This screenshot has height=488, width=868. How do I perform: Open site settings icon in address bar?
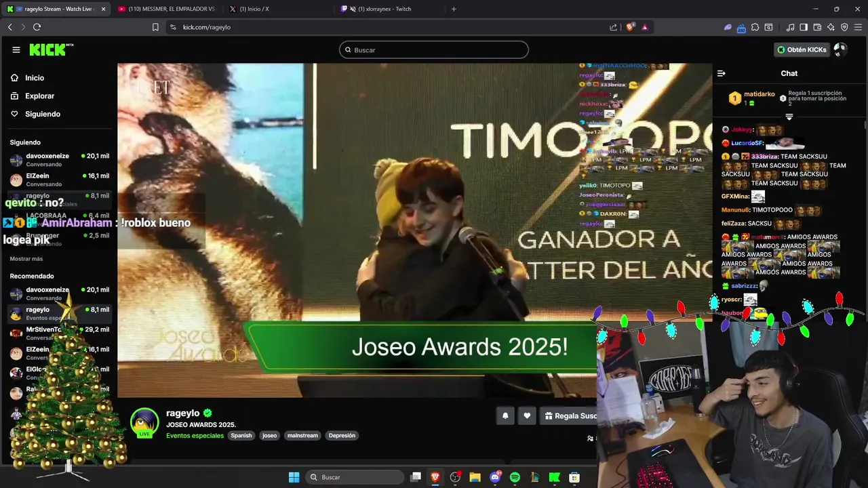pyautogui.click(x=173, y=27)
